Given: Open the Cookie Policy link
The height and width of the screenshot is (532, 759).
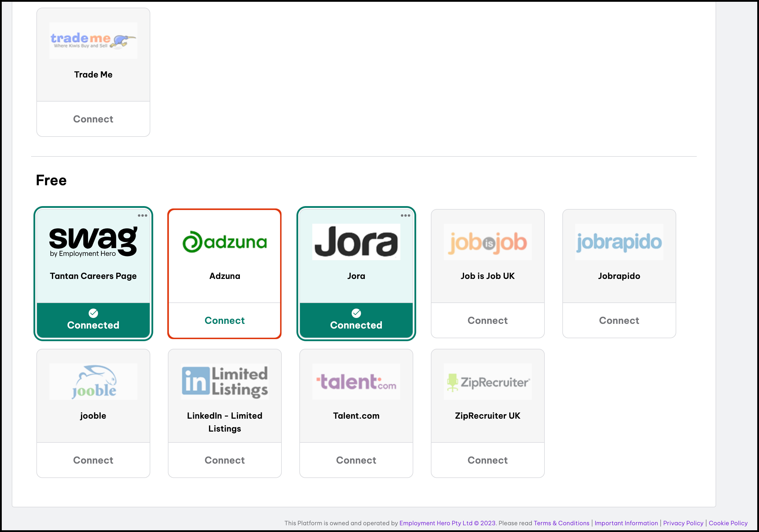Looking at the screenshot, I should [728, 523].
